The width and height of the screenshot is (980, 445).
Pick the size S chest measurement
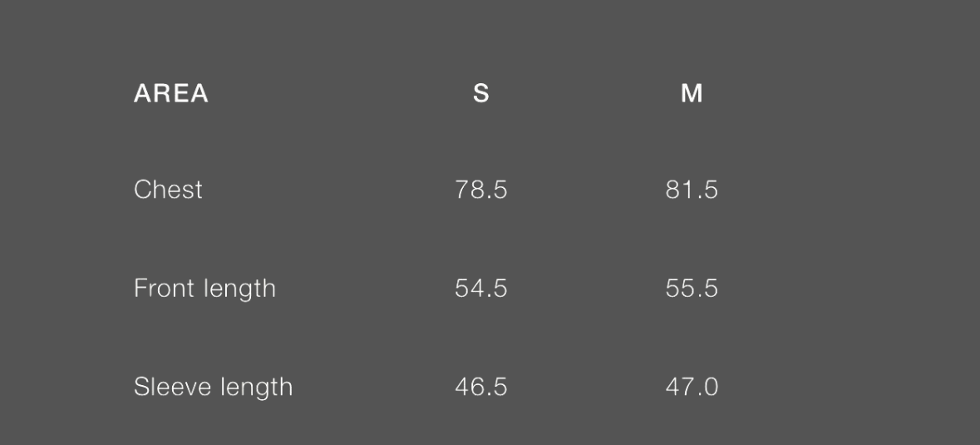(x=480, y=190)
